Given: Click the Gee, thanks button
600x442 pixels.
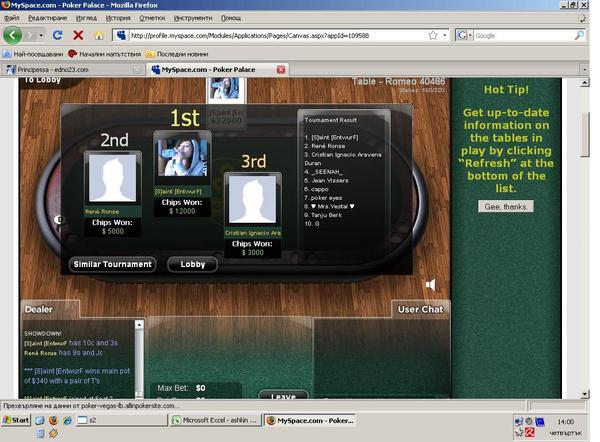Looking at the screenshot, I should [x=505, y=207].
